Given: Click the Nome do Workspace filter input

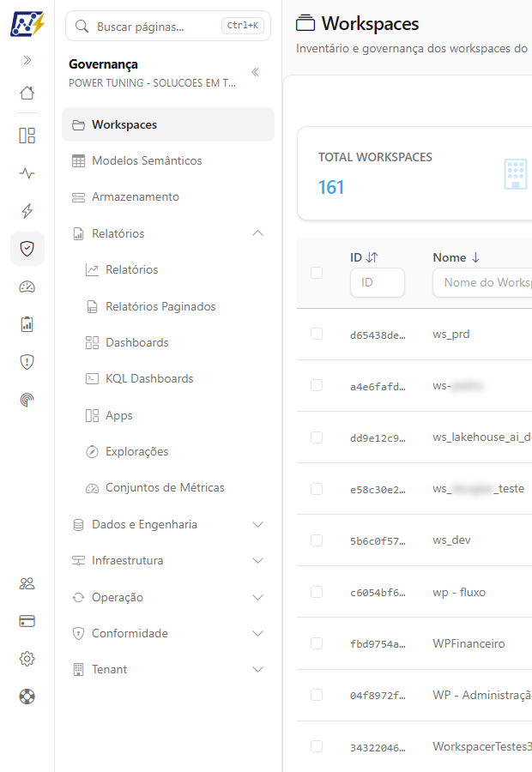Looking at the screenshot, I should 483,282.
